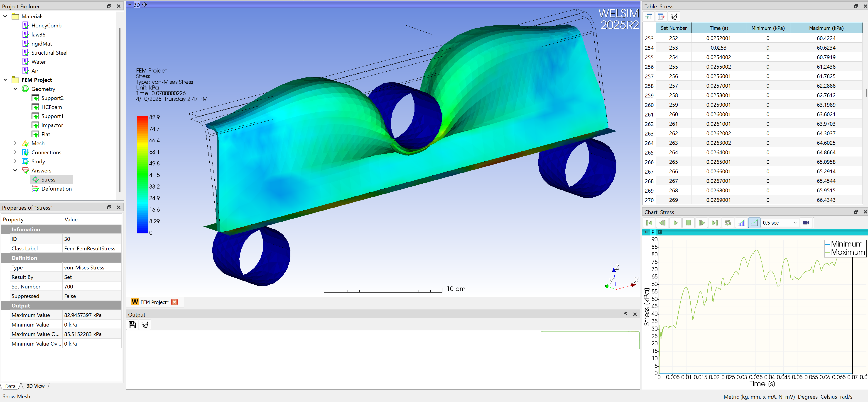
Task: Play the stress animation
Action: pos(675,223)
